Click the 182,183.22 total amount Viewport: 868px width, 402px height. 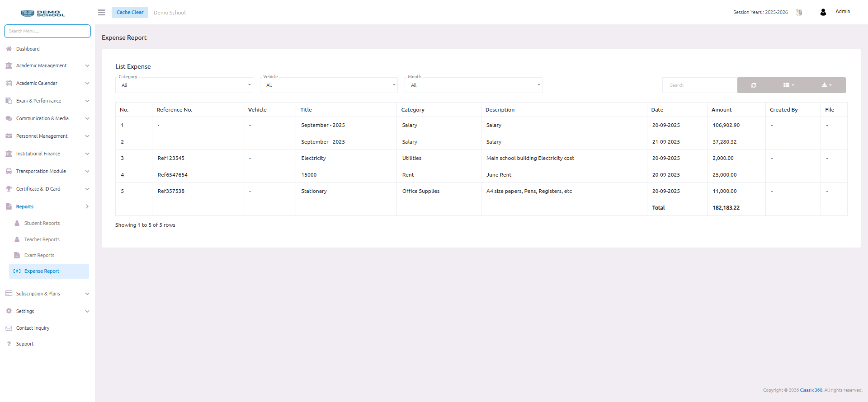726,208
